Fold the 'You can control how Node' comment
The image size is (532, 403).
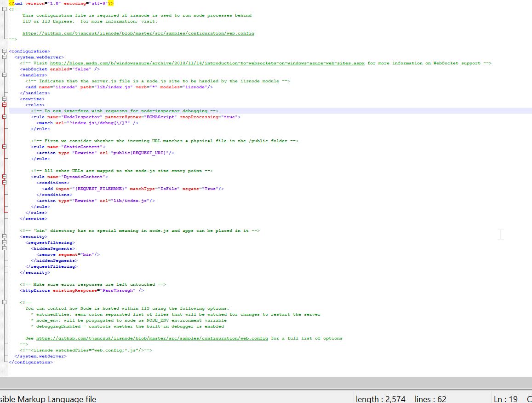tap(5, 302)
